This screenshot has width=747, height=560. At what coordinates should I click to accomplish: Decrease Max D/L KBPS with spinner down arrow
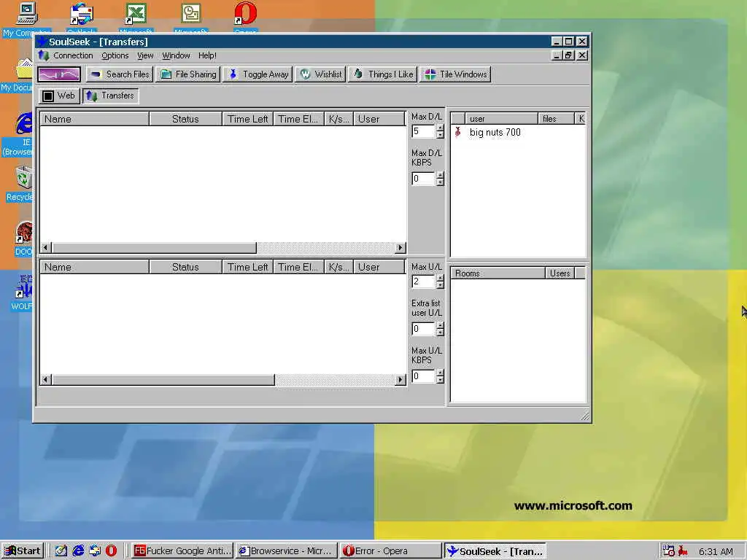coord(440,182)
